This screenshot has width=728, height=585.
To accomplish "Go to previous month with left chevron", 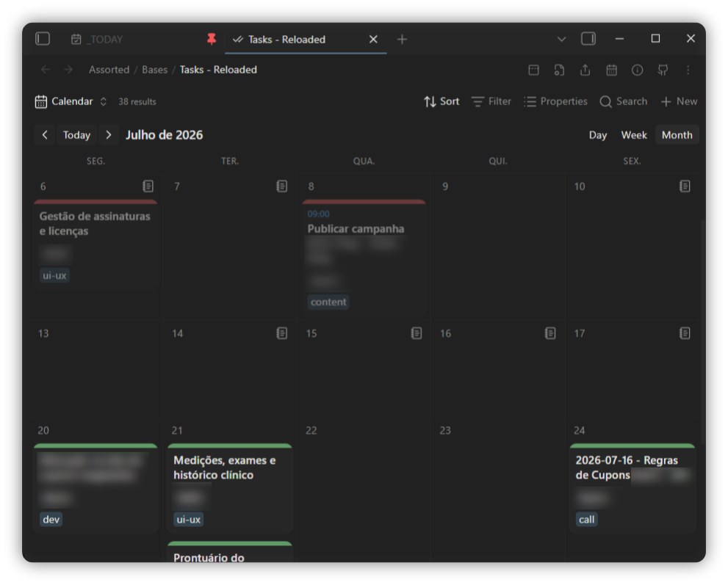I will (x=45, y=135).
